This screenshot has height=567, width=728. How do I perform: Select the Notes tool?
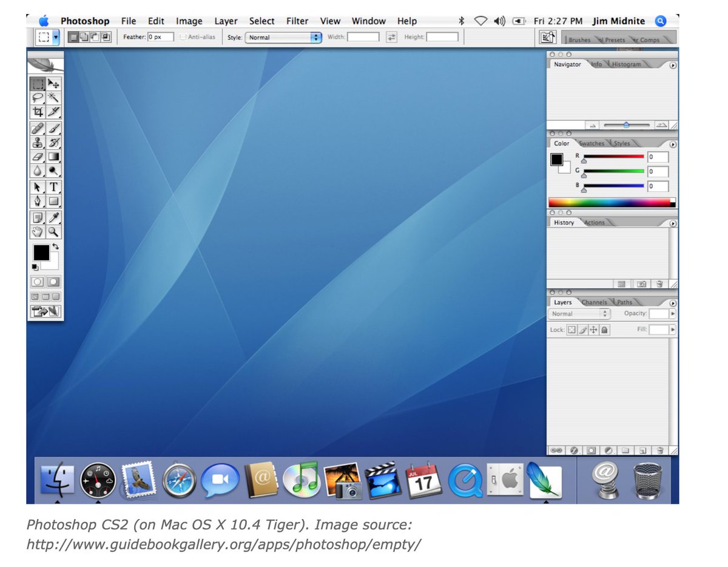[38, 217]
